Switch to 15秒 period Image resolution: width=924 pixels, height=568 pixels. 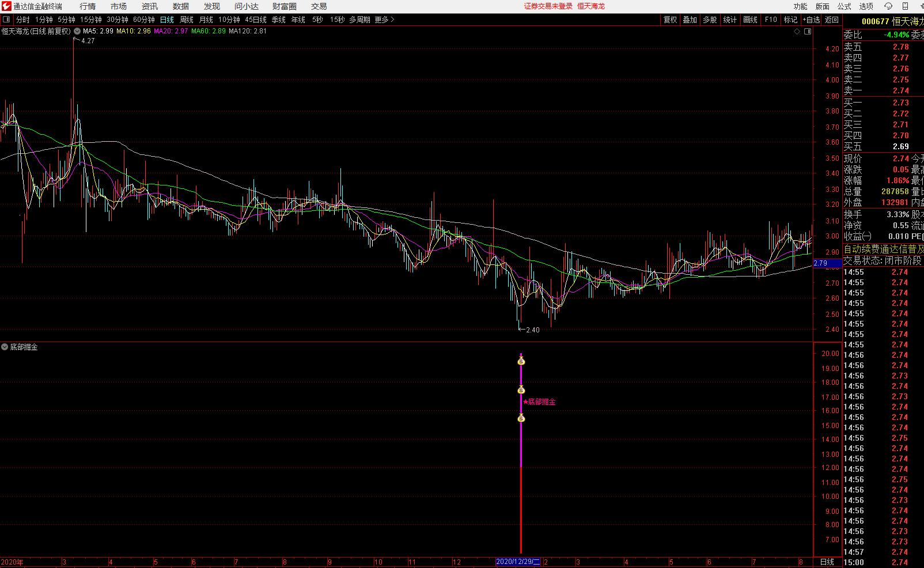click(x=337, y=20)
